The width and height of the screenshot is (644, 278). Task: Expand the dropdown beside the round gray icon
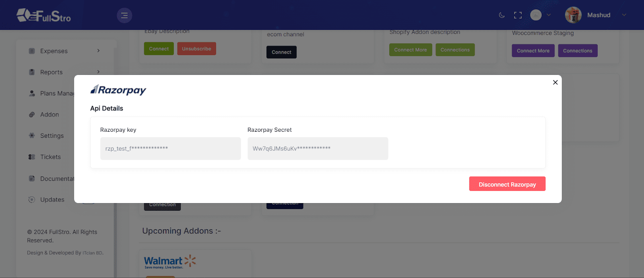(x=548, y=15)
